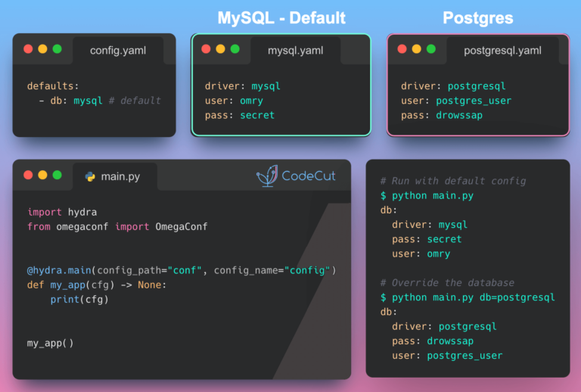Maximize mysql.yaml window with green dot
The width and height of the screenshot is (581, 392).
(235, 49)
